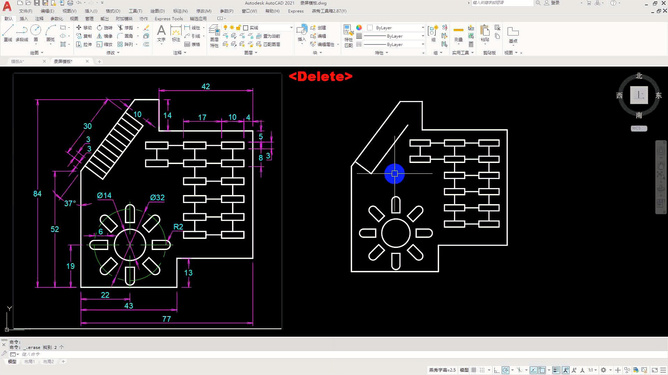This screenshot has height=375, width=668.
Task: Toggle ortho mode in the status bar
Action: click(496, 370)
